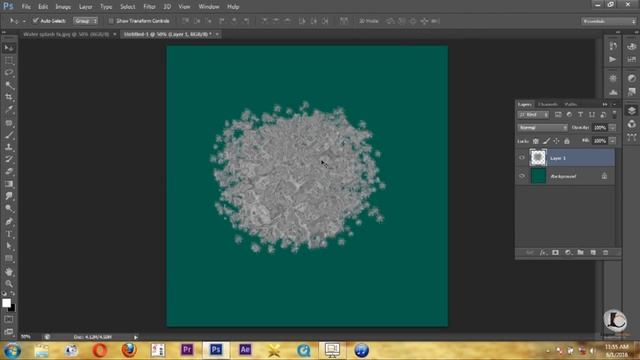Select the Pen tool
This screenshot has width=640, height=360.
click(x=9, y=222)
